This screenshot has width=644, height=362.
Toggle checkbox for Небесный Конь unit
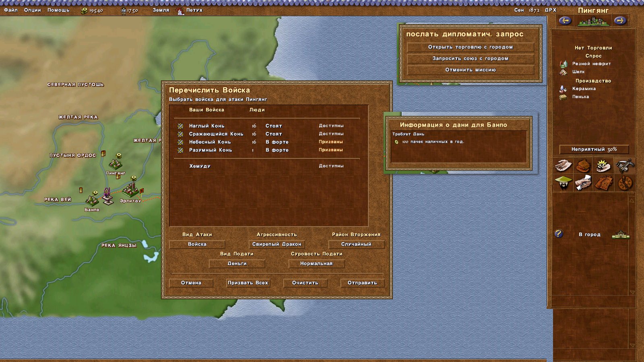(180, 142)
